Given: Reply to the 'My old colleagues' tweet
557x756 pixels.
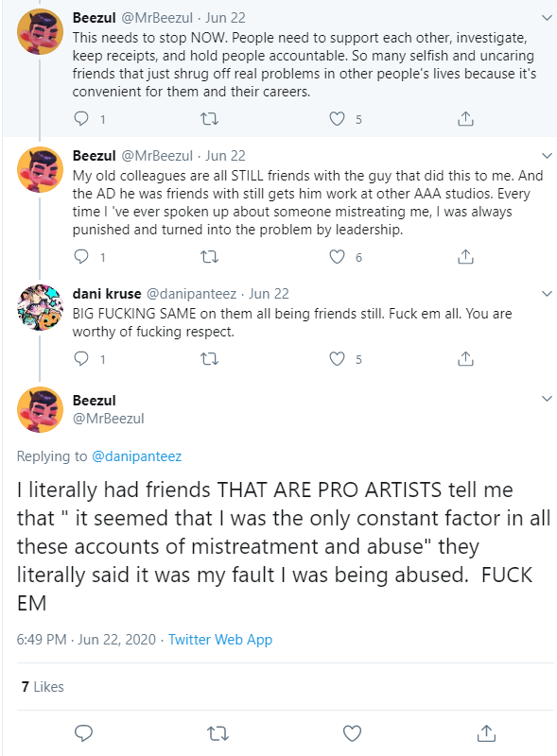Looking at the screenshot, I should click(x=81, y=256).
